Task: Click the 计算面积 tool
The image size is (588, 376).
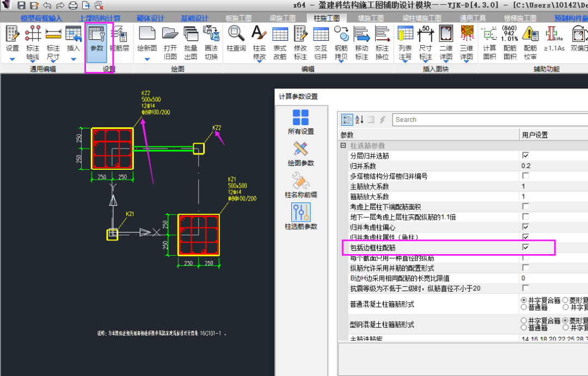Action: coord(490,43)
